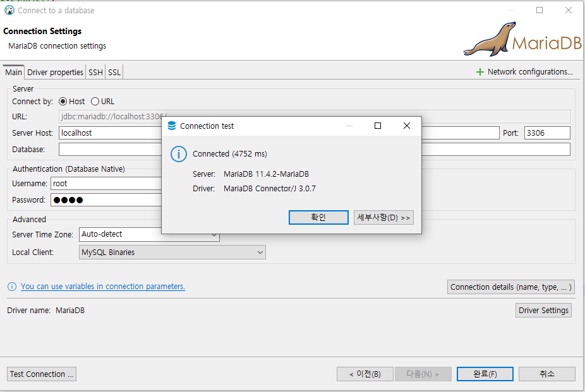Open the SSL tab
The width and height of the screenshot is (585, 392).
[114, 73]
